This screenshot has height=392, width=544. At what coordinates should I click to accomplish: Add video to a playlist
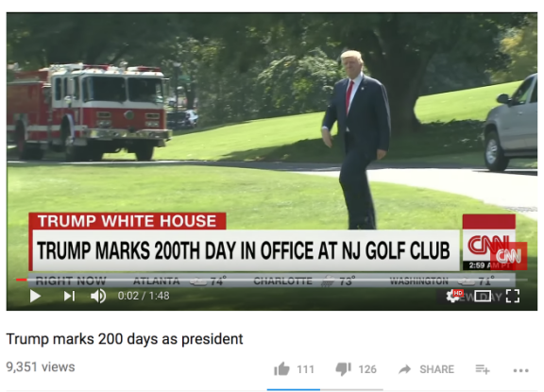pyautogui.click(x=483, y=369)
